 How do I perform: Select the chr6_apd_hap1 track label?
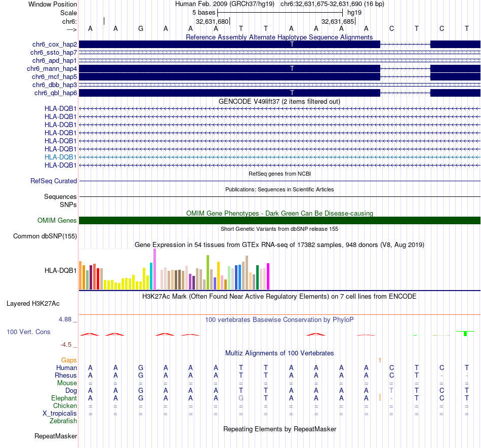click(55, 60)
